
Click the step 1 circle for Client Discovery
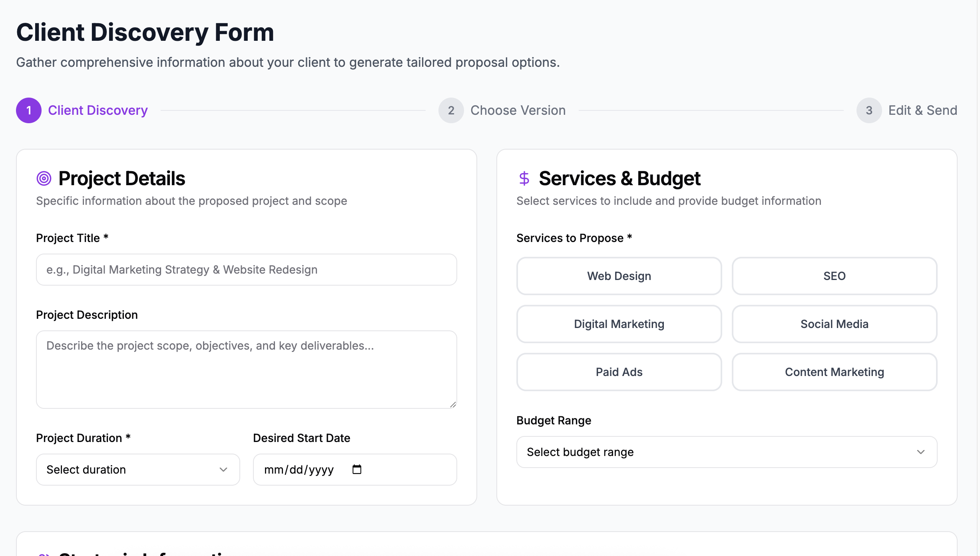pos(28,110)
